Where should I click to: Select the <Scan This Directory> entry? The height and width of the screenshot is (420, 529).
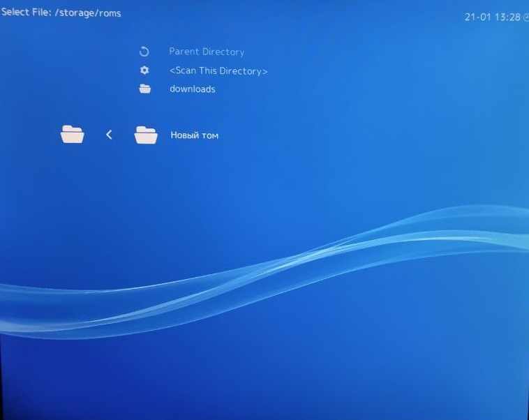pyautogui.click(x=218, y=71)
